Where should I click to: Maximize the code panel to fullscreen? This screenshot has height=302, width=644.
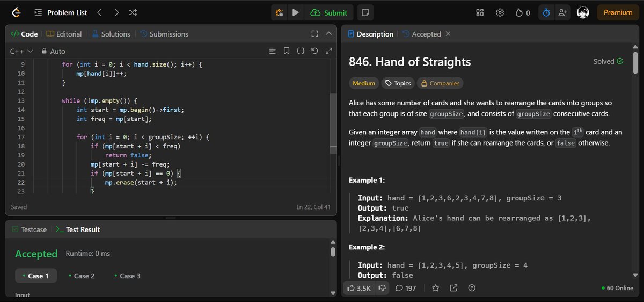pyautogui.click(x=314, y=34)
